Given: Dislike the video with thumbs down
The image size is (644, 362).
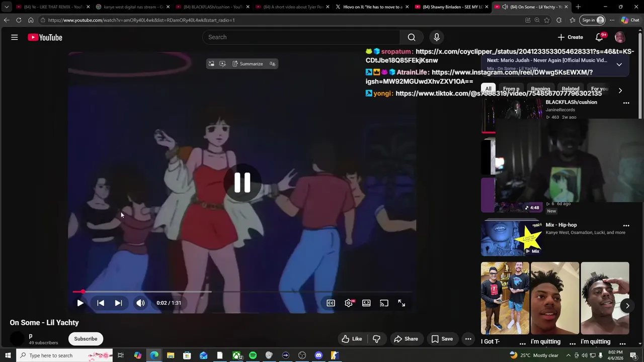Looking at the screenshot, I should (376, 339).
